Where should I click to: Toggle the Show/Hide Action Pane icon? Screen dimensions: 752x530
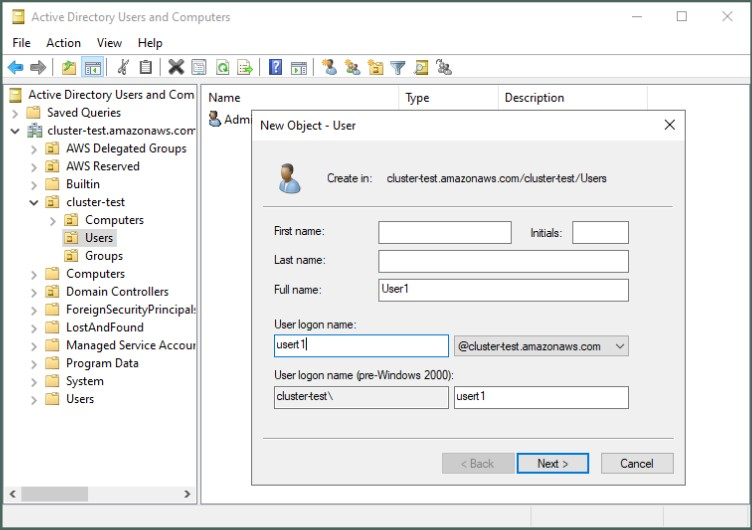click(298, 68)
